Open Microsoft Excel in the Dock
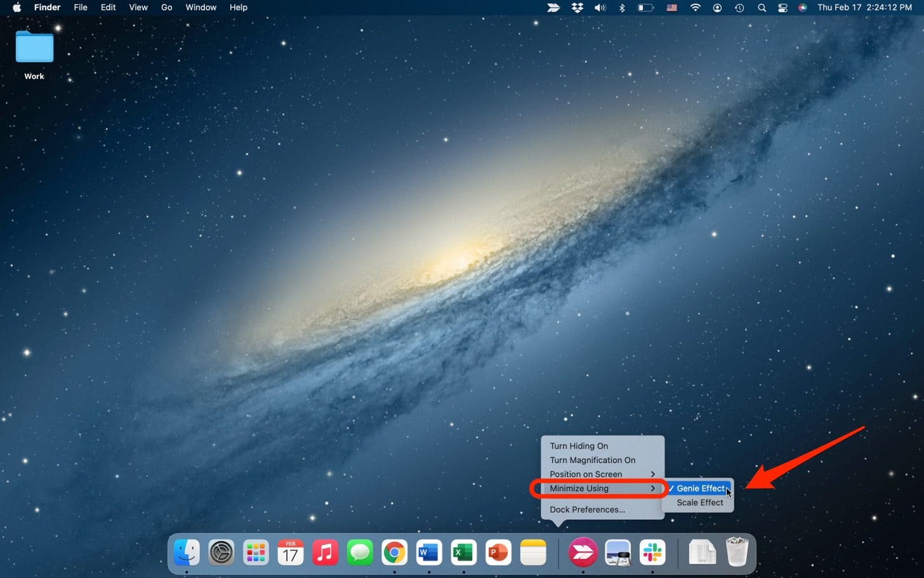 tap(463, 553)
